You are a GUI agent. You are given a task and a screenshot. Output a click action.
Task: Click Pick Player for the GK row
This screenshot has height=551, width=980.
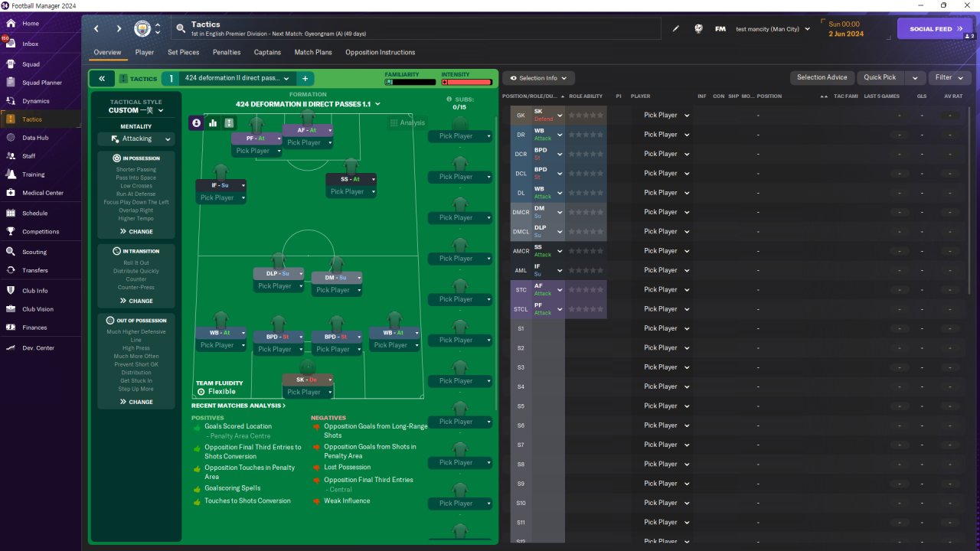[x=666, y=116]
